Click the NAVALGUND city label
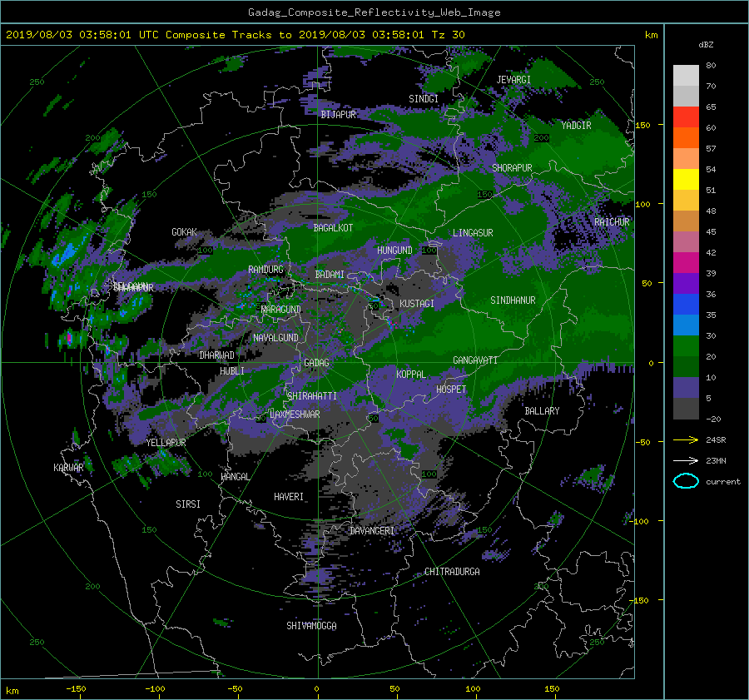This screenshot has width=749, height=700. tap(275, 337)
